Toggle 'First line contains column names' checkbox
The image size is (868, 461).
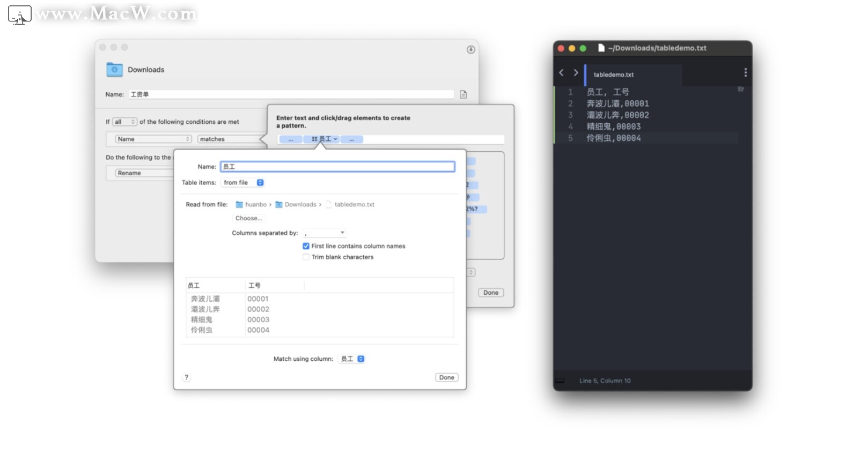[306, 246]
